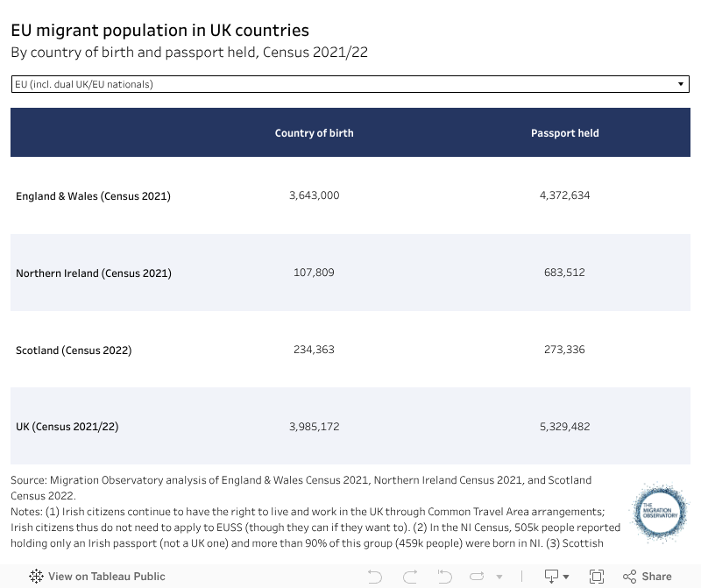Click the download dropdown caret
Viewport: 701px width, 588px height.
click(566, 577)
